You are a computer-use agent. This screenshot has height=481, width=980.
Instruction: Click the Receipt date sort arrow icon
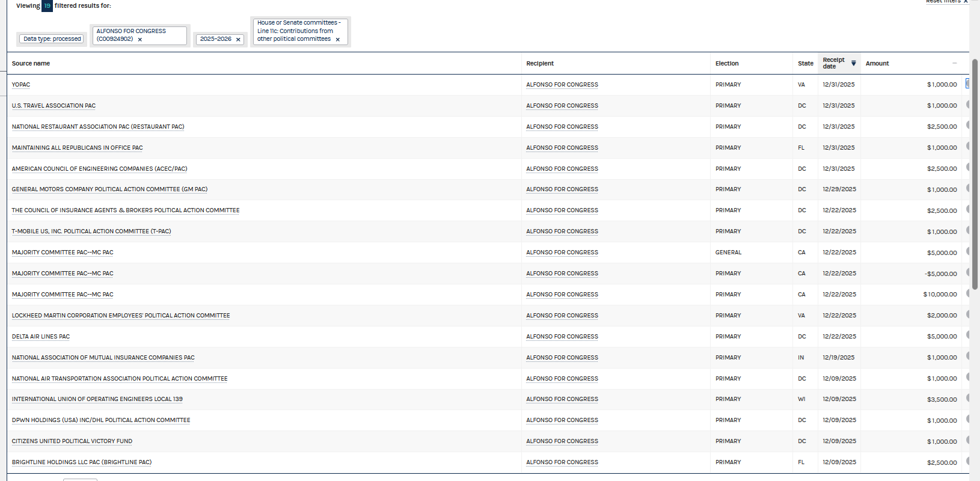853,63
